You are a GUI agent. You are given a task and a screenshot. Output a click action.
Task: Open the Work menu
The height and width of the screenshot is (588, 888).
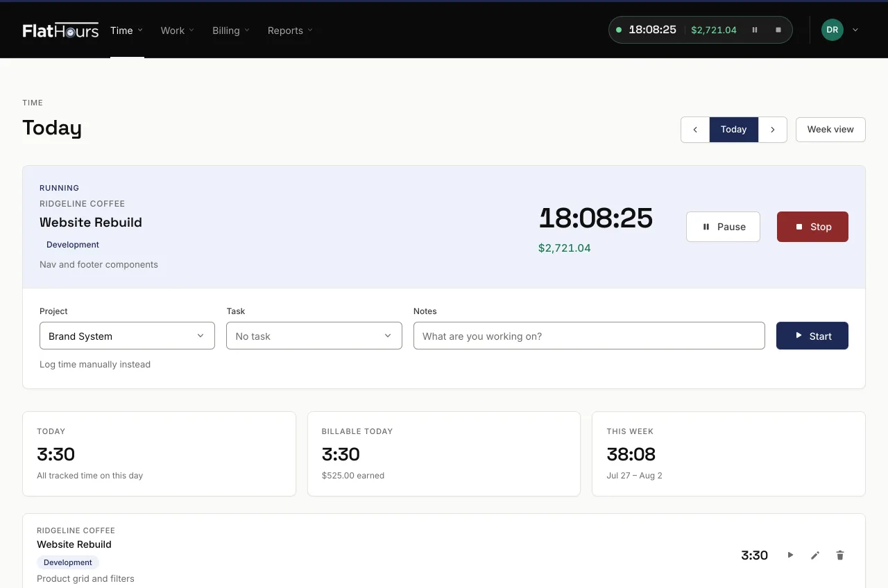(178, 31)
